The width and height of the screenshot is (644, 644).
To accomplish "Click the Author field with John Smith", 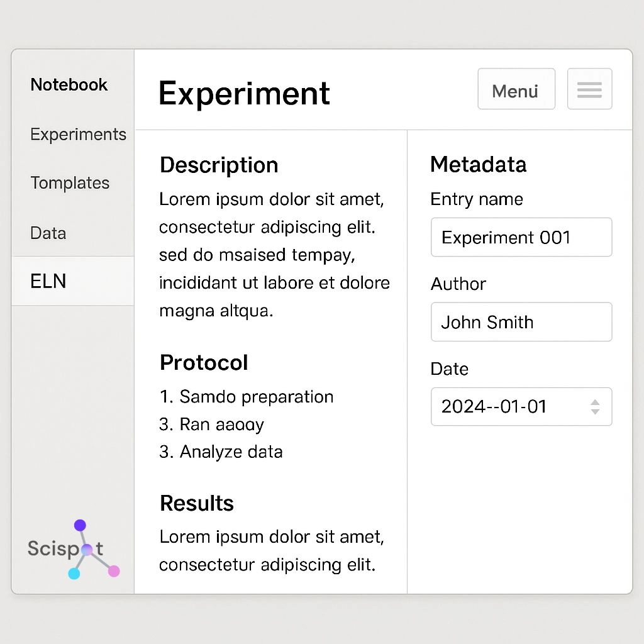I will pyautogui.click(x=521, y=322).
